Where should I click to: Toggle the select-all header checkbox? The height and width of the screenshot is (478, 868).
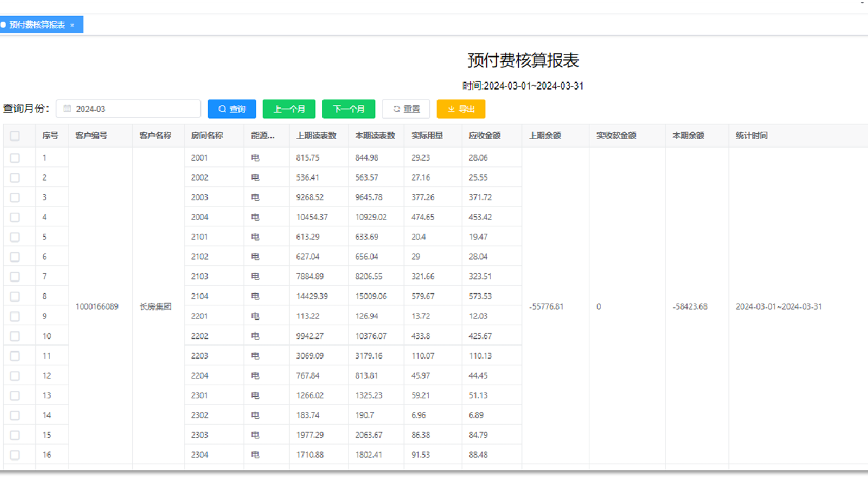[x=15, y=136]
